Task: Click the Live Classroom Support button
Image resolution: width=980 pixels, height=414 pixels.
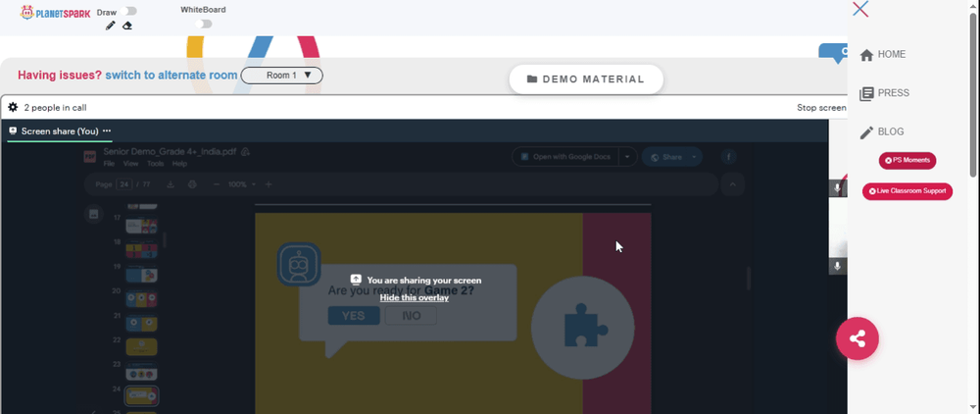Action: 907,191
